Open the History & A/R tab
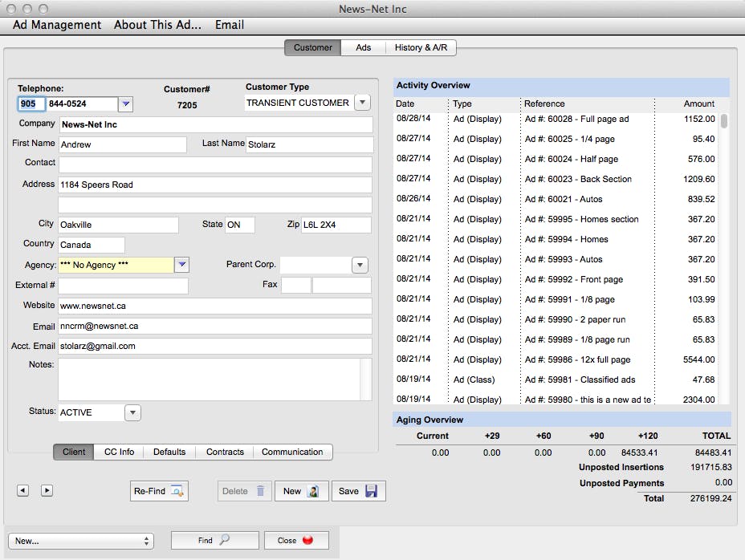The width and height of the screenshot is (745, 560). pos(421,47)
